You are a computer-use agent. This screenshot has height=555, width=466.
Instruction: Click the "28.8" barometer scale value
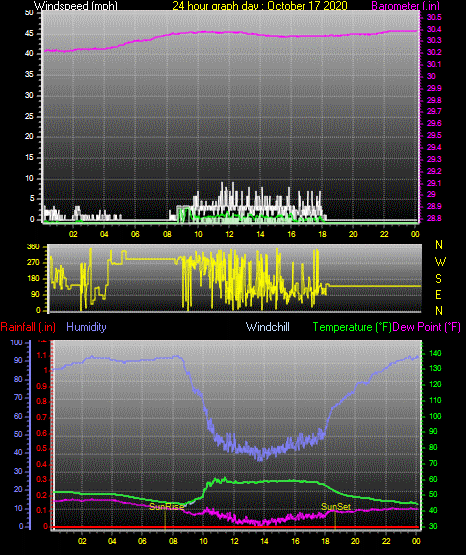(434, 218)
